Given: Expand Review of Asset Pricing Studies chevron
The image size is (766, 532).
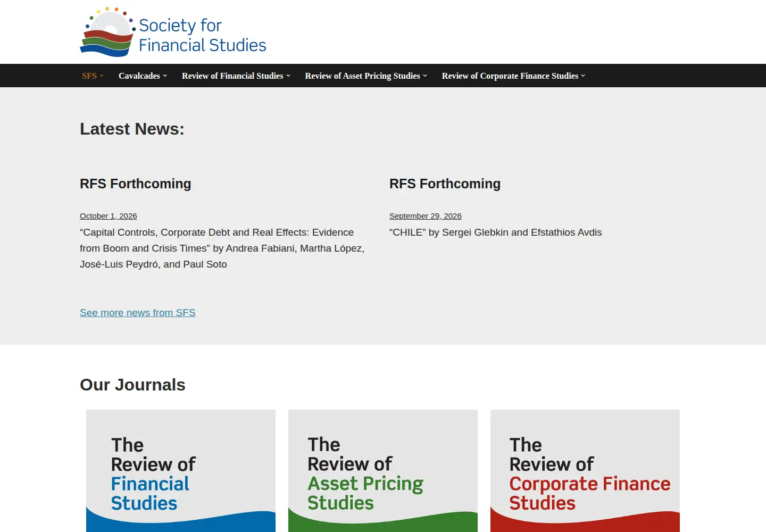Looking at the screenshot, I should (x=425, y=76).
